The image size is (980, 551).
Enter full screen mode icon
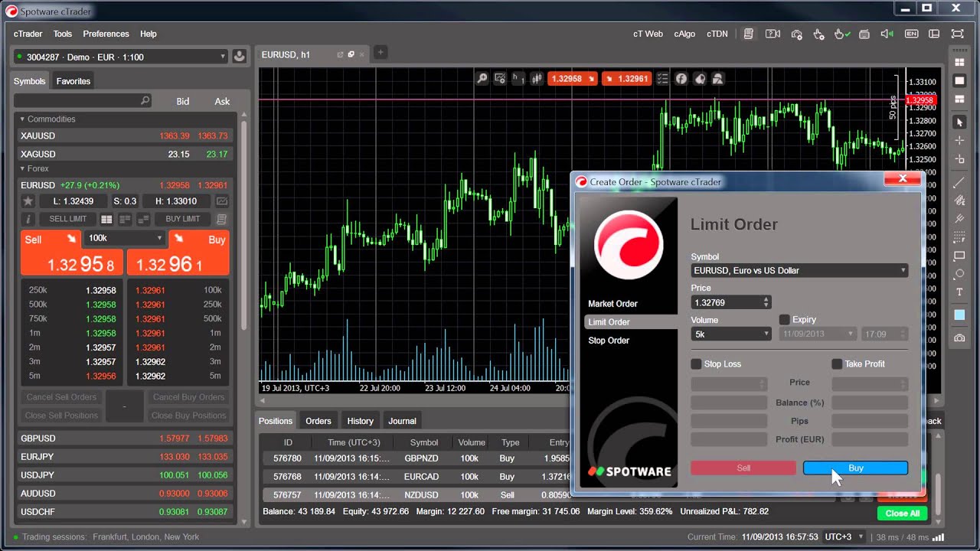click(x=957, y=34)
